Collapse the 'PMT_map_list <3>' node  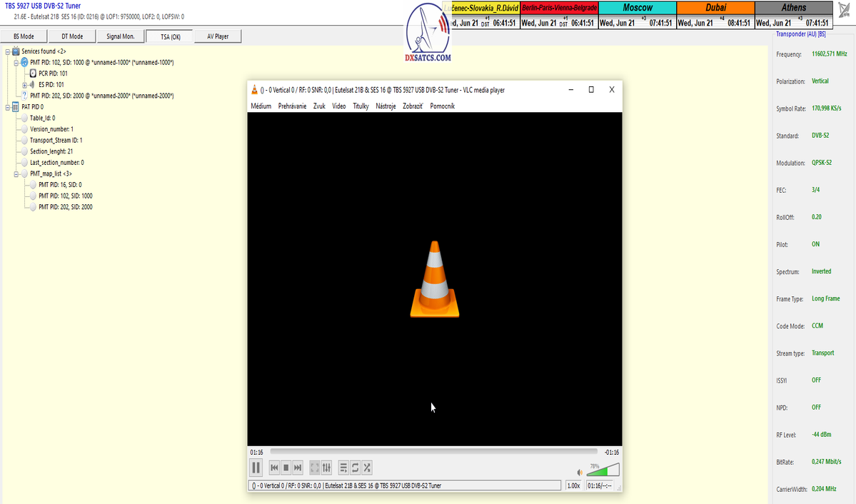click(x=16, y=173)
